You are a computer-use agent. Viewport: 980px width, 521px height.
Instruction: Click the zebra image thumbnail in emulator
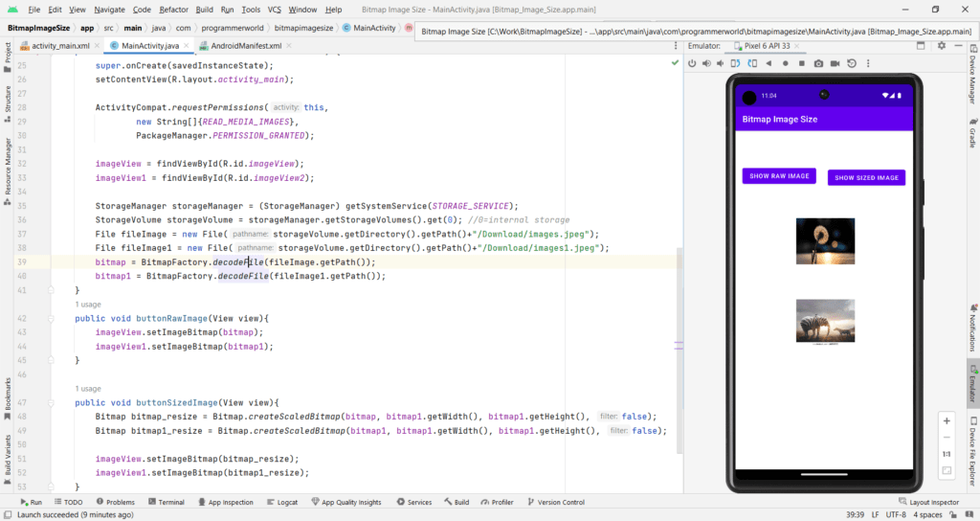coord(825,321)
